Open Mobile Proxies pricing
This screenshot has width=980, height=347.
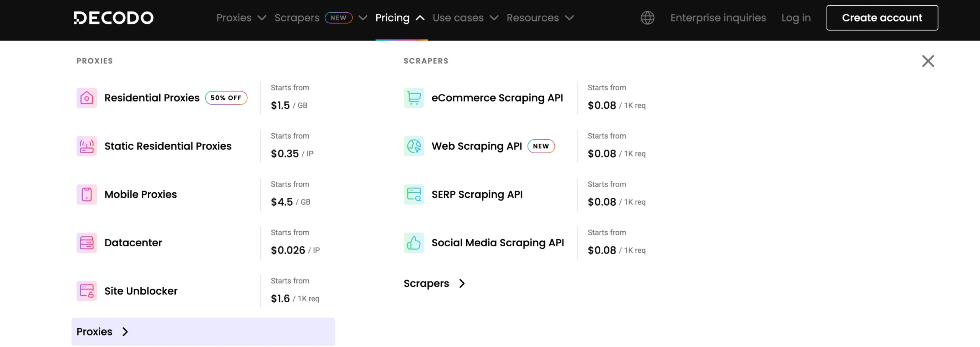[x=140, y=194]
